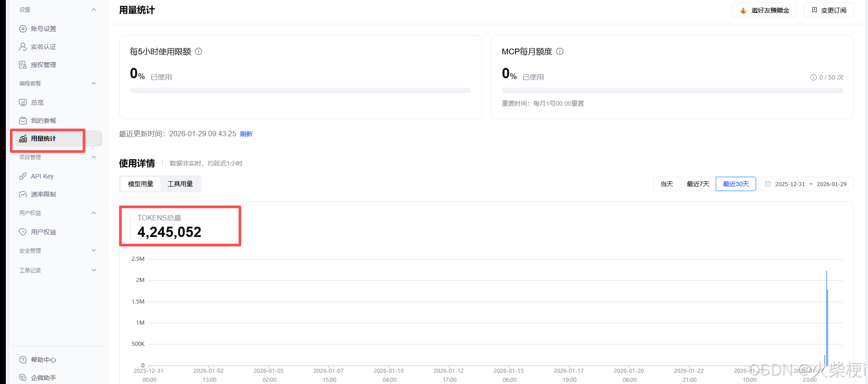Click the 2026-01-12 x-axis label
The width and height of the screenshot is (868, 384).
pyautogui.click(x=448, y=371)
